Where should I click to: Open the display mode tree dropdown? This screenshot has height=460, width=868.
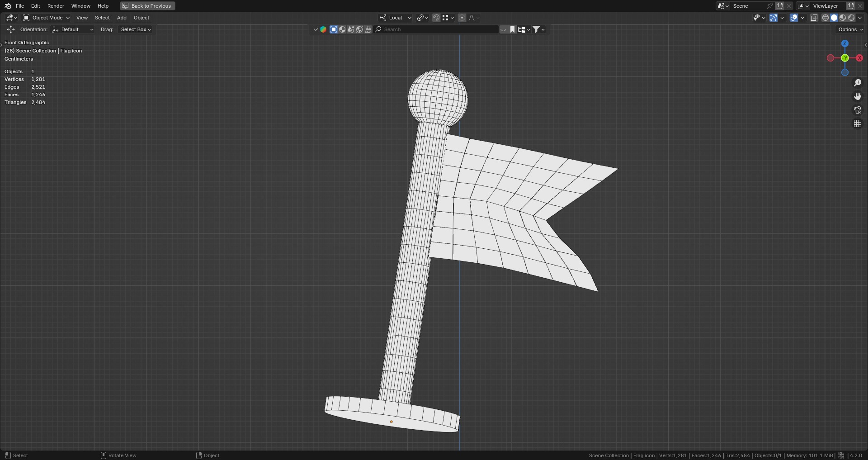pos(524,29)
